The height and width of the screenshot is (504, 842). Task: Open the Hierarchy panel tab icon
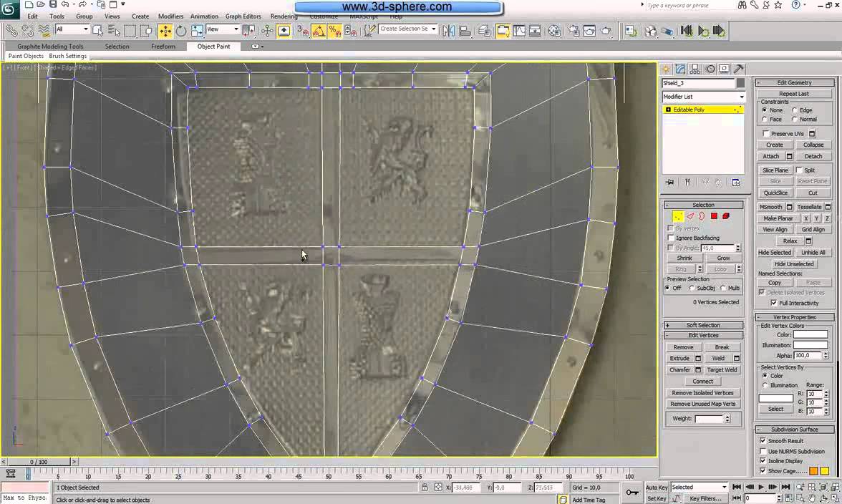695,69
